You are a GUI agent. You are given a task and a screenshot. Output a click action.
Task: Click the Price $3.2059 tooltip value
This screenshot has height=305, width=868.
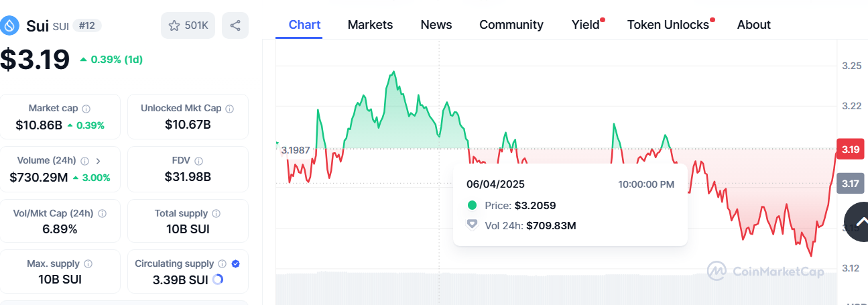[535, 206]
